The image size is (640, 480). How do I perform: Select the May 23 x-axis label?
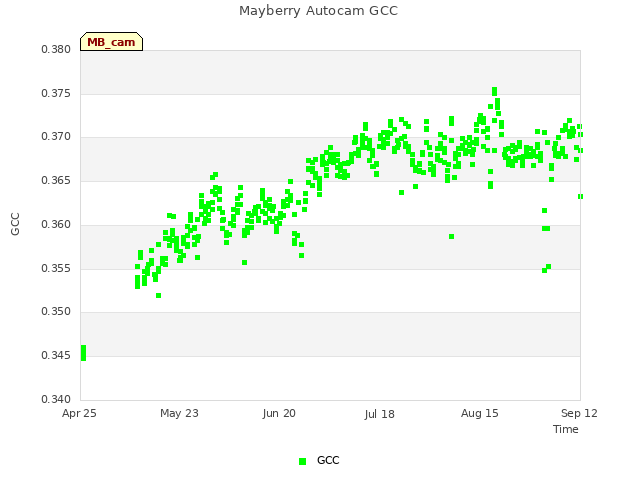tap(179, 413)
